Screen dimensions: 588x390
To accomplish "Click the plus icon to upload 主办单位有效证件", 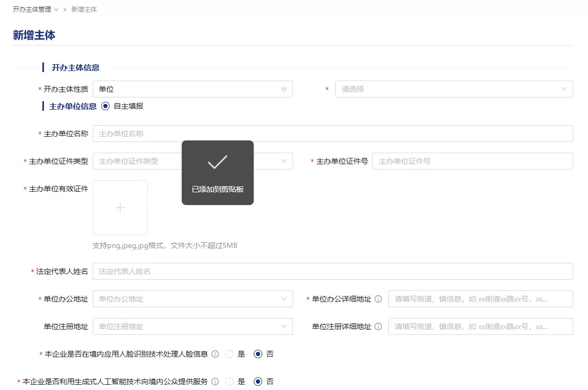I will [120, 207].
